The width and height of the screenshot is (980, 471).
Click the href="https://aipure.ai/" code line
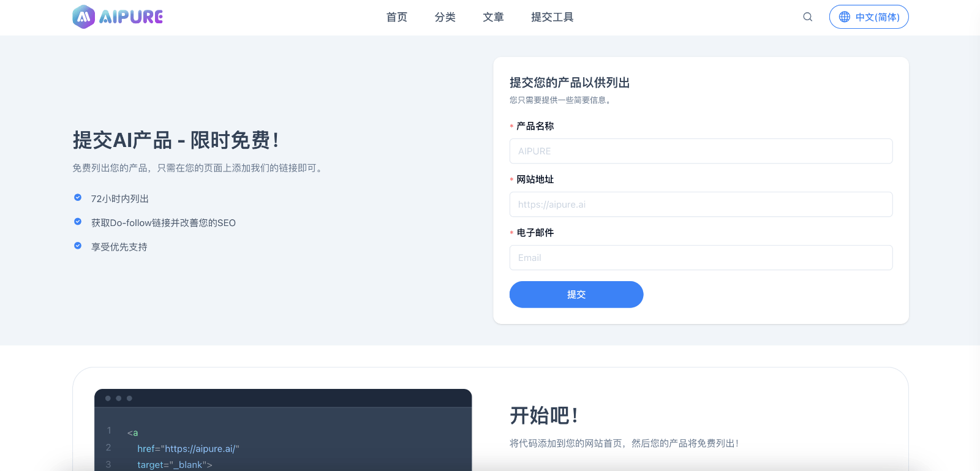pyautogui.click(x=188, y=449)
